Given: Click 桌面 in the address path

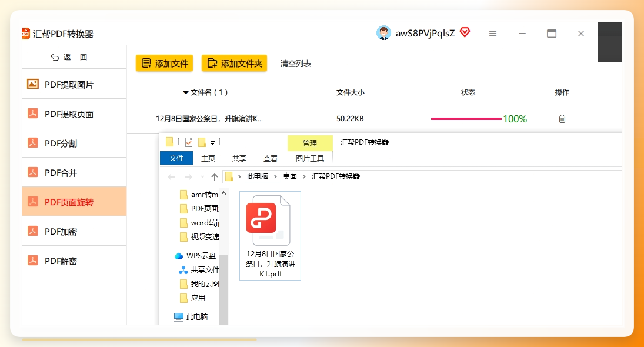Looking at the screenshot, I should click(290, 176).
